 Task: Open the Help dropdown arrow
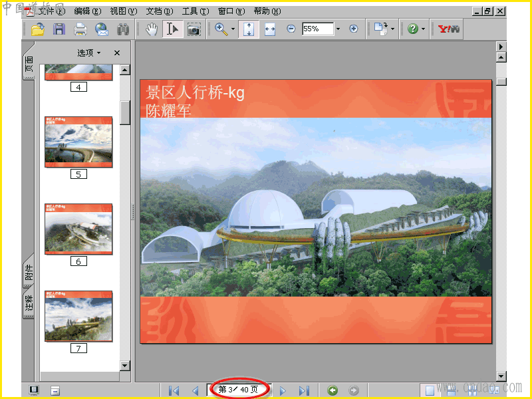[423, 29]
